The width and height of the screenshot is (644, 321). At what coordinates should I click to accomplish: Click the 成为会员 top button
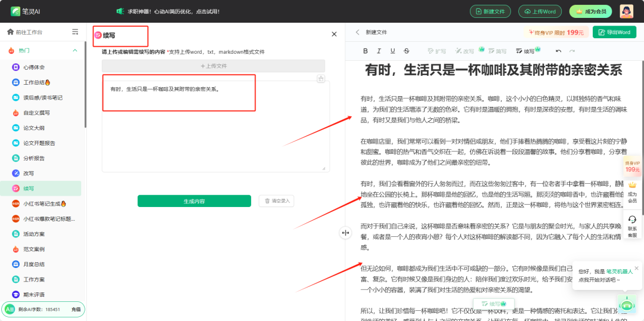[590, 11]
